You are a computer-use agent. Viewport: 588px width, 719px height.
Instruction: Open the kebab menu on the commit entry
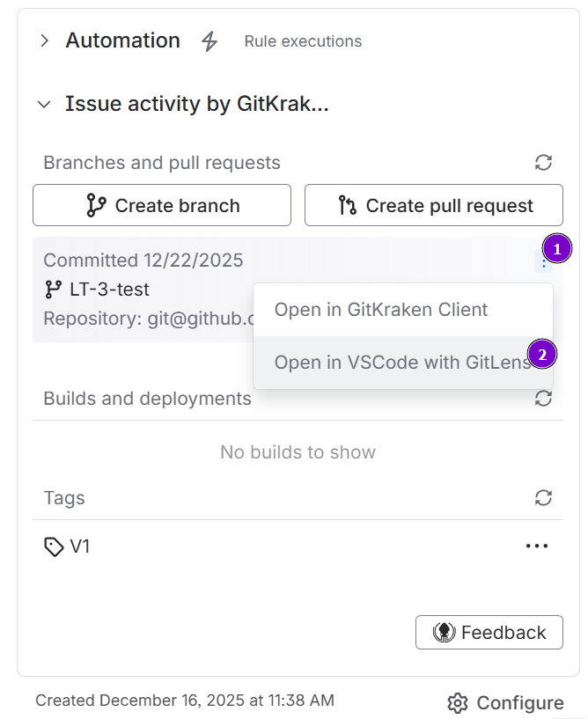point(544,260)
